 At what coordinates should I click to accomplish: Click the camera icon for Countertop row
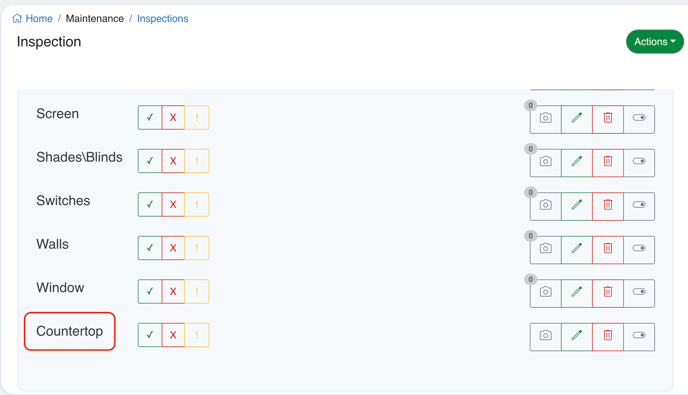[545, 337]
